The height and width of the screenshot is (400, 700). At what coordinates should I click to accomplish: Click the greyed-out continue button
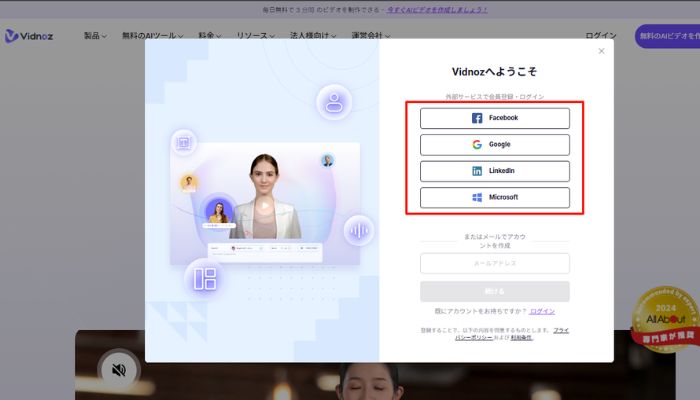click(495, 292)
